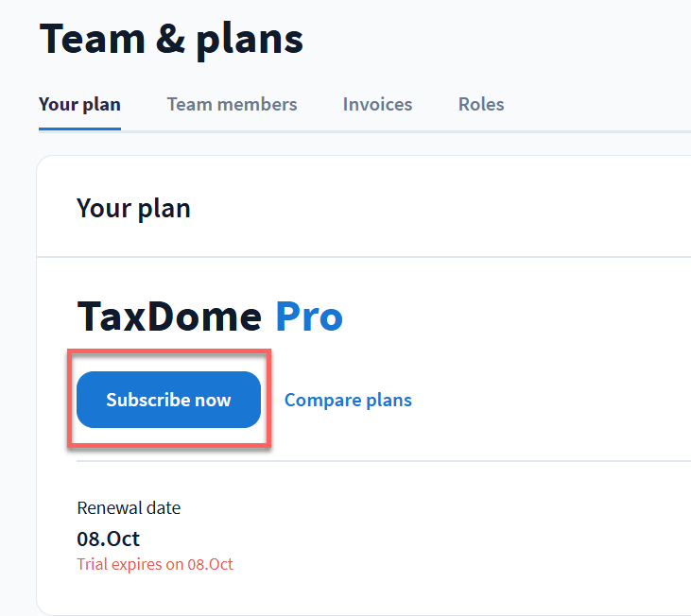Open the Invoices tab
691x616 pixels.
click(377, 104)
